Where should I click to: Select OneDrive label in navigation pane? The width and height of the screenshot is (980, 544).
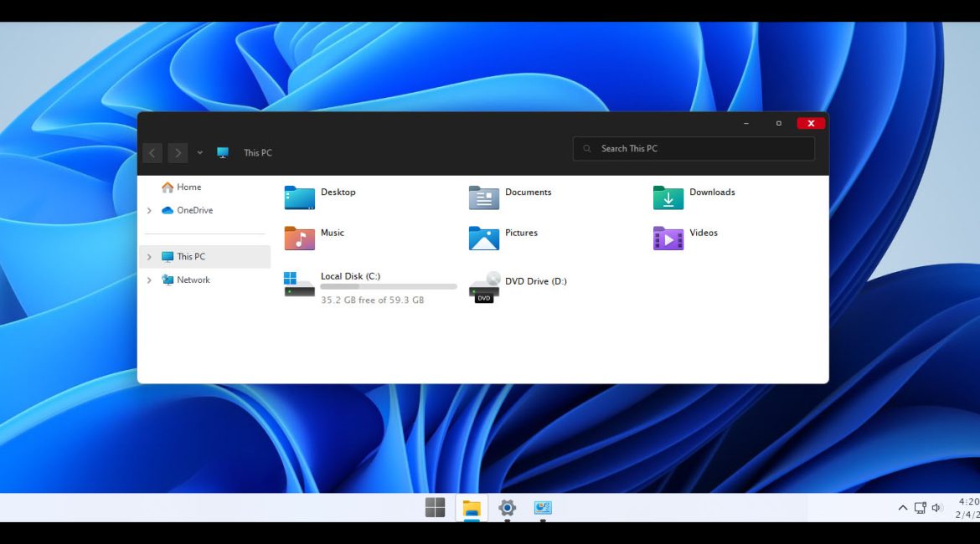[194, 210]
